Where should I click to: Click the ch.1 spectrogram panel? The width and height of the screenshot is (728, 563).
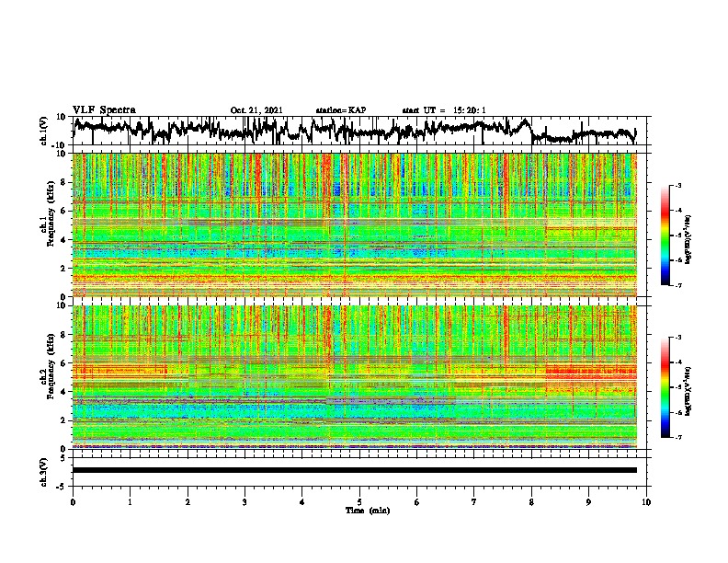[355, 224]
